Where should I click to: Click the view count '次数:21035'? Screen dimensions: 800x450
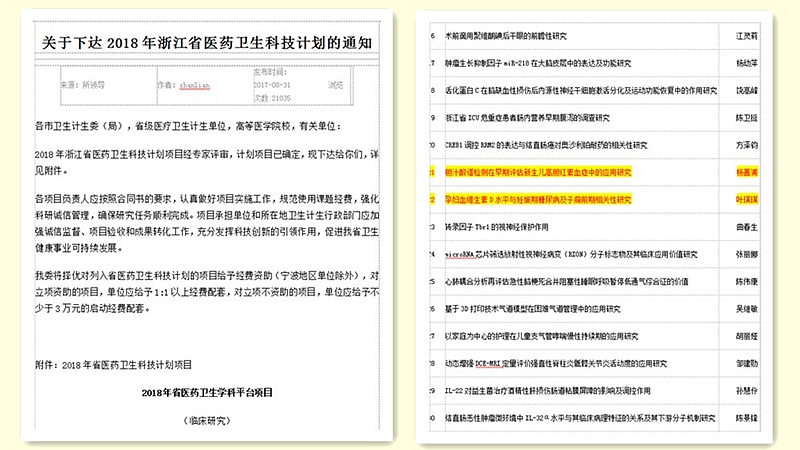[272, 98]
